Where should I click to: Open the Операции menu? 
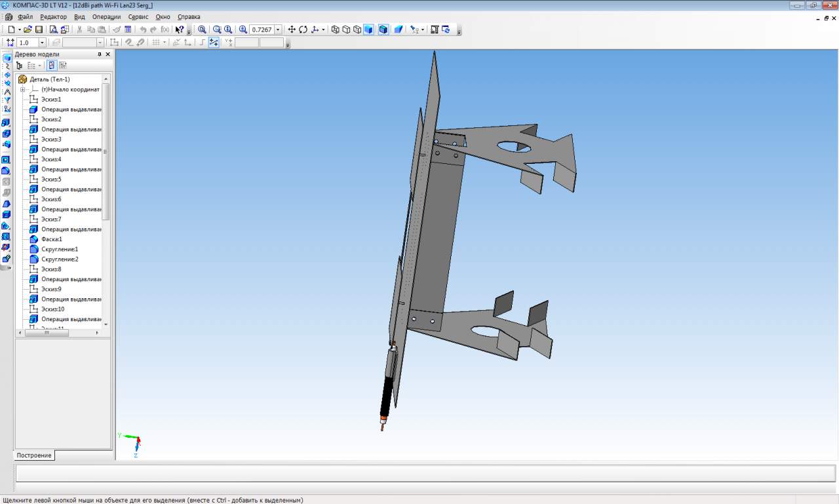[106, 17]
